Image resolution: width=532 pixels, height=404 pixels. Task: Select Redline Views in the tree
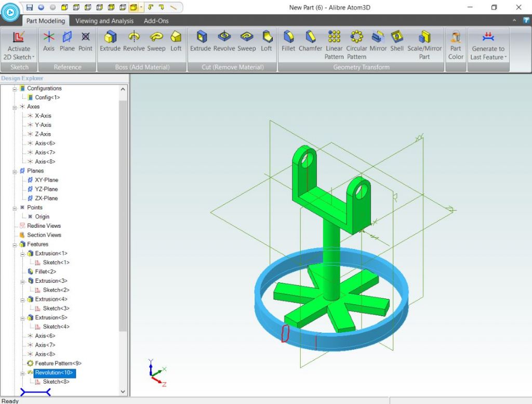pyautogui.click(x=44, y=226)
